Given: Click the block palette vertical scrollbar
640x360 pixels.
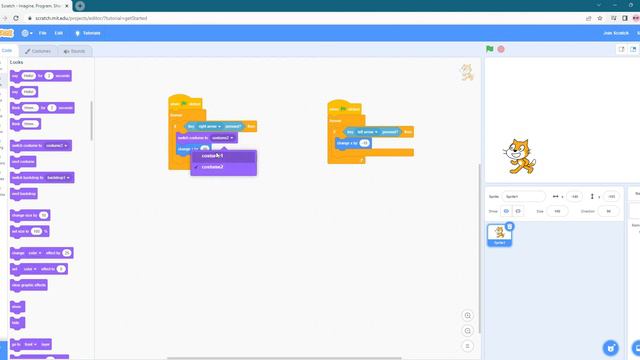Looking at the screenshot, I should 91,120.
